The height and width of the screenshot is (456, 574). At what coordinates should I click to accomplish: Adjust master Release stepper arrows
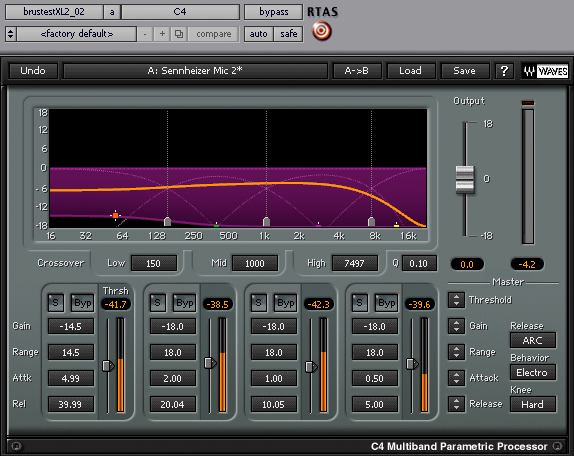(456, 404)
